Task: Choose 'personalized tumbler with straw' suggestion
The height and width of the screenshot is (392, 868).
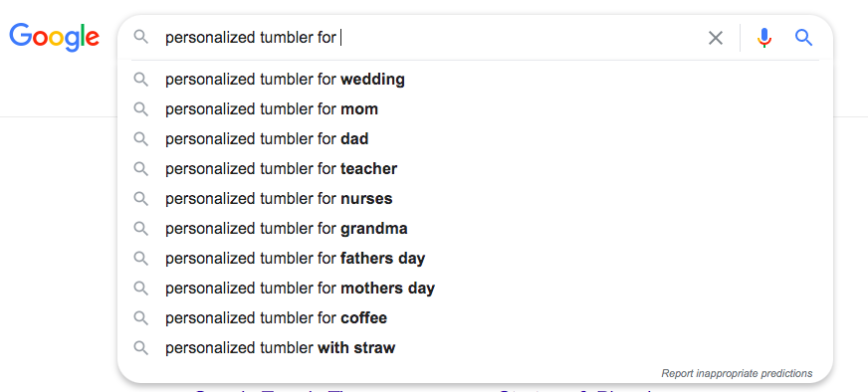Action: click(475, 348)
